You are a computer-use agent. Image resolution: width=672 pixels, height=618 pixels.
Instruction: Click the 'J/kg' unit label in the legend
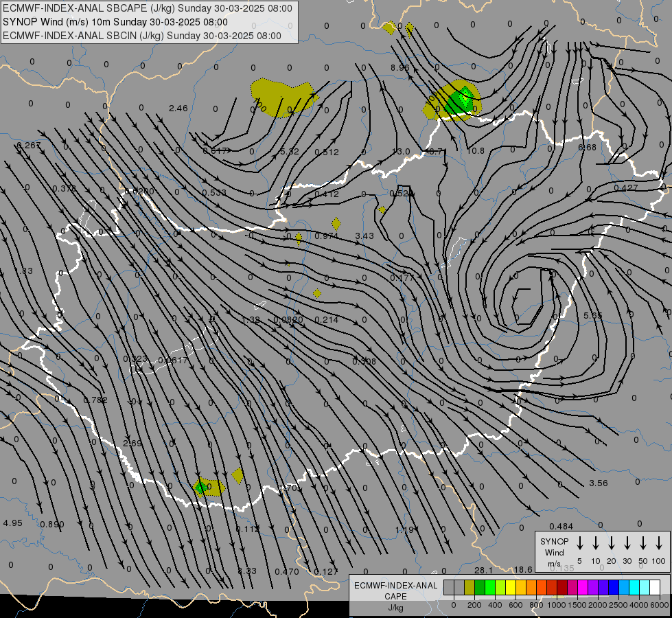tap(395, 608)
